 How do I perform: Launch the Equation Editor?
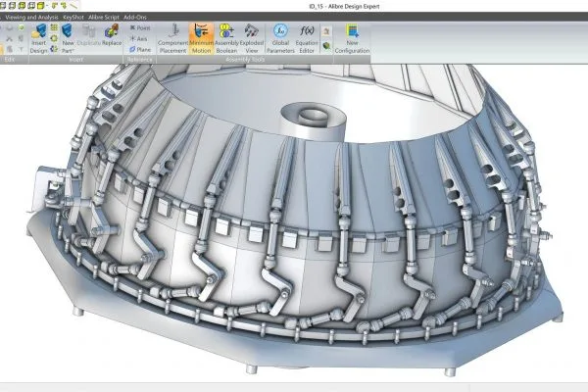[307, 39]
